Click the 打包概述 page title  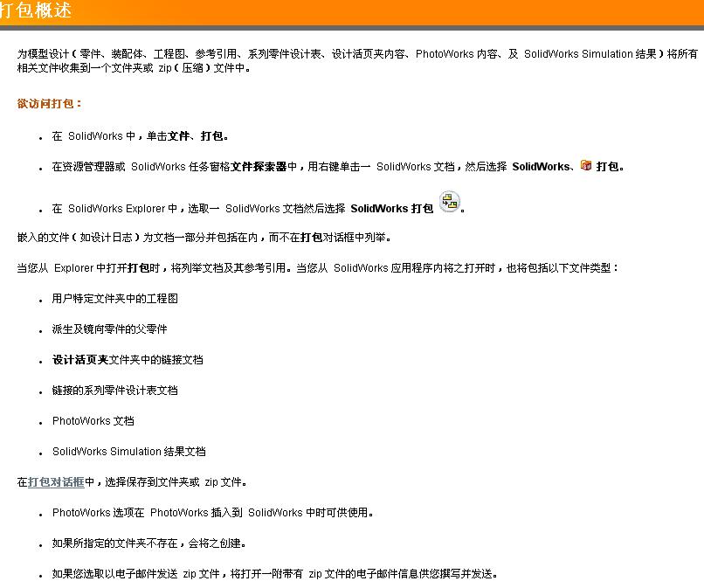[x=36, y=10]
